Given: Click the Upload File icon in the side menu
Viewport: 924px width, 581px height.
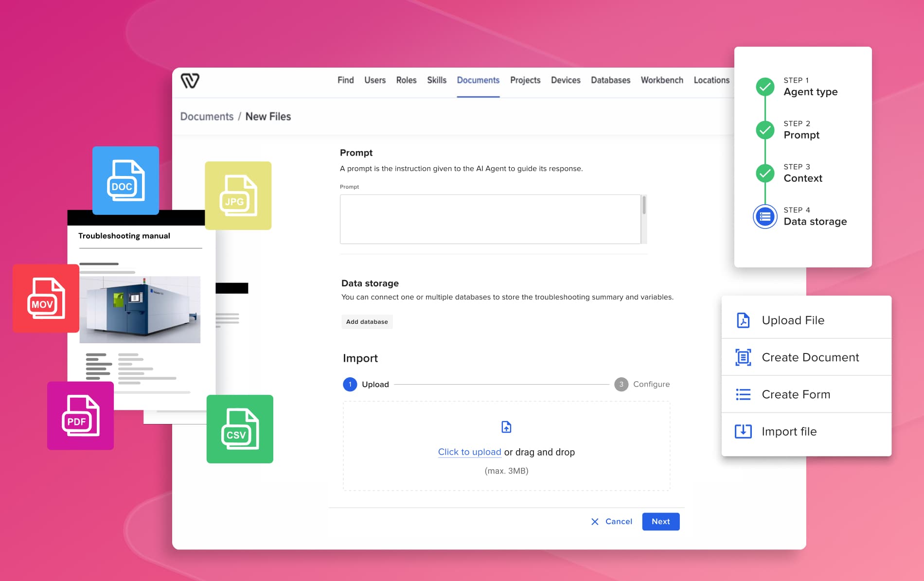Looking at the screenshot, I should tap(743, 320).
